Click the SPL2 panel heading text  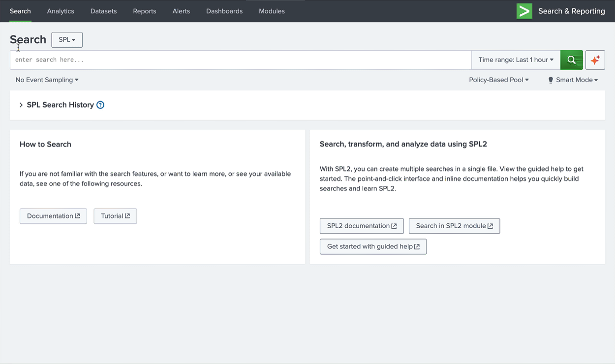click(x=403, y=144)
